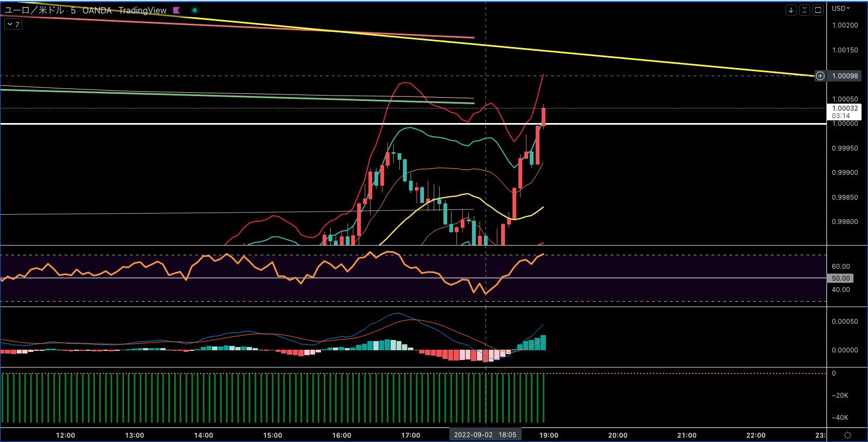Open chart settings gear in the bottom corner
Screen dimensions: 868x442
point(848,435)
